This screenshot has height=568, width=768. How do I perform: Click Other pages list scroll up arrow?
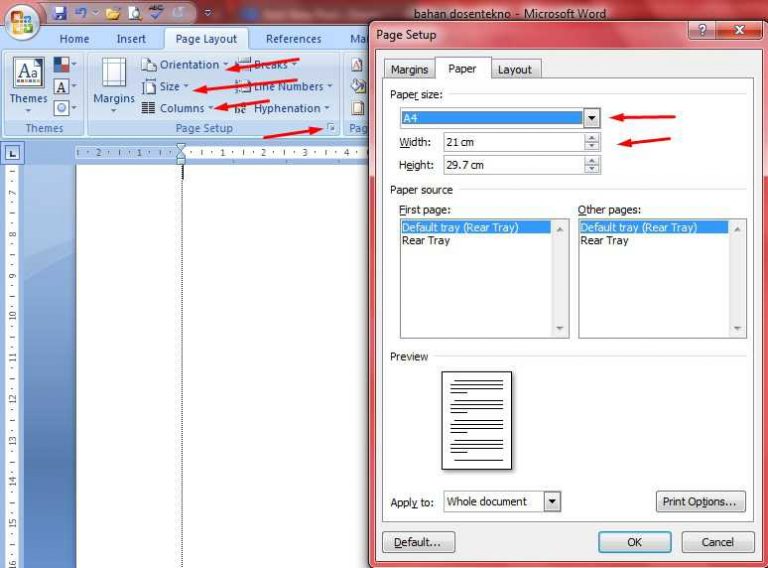pos(737,229)
